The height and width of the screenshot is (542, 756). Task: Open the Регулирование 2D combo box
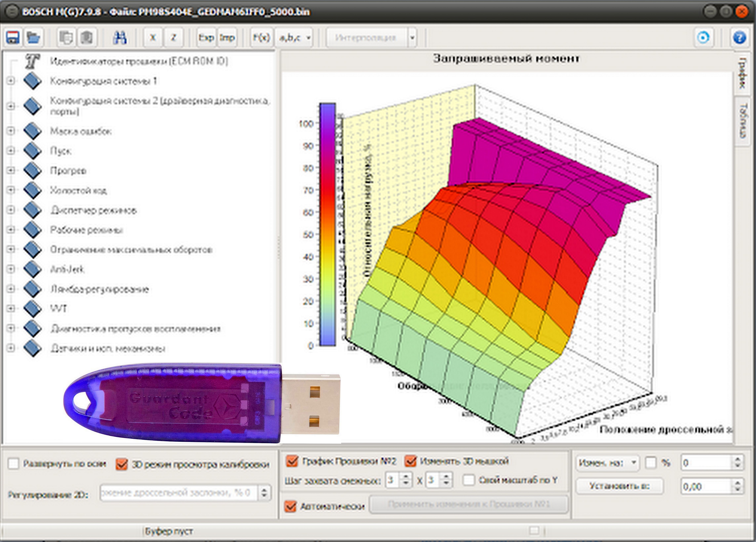click(x=185, y=493)
